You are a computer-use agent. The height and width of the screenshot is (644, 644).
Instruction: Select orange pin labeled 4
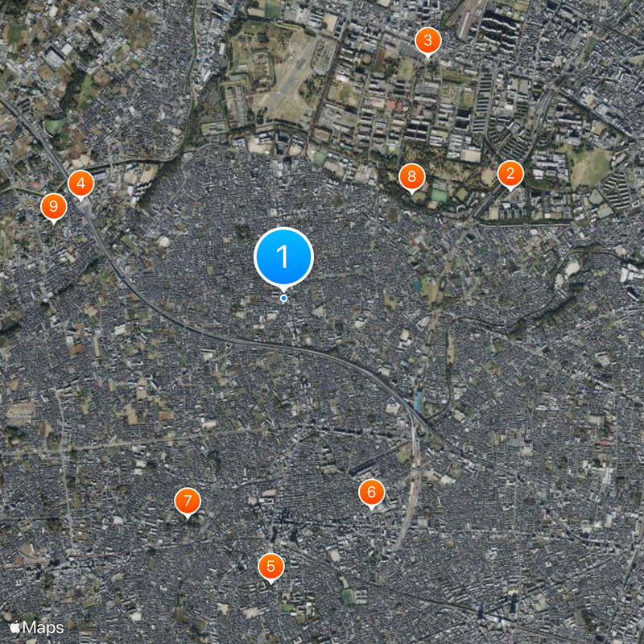81,184
